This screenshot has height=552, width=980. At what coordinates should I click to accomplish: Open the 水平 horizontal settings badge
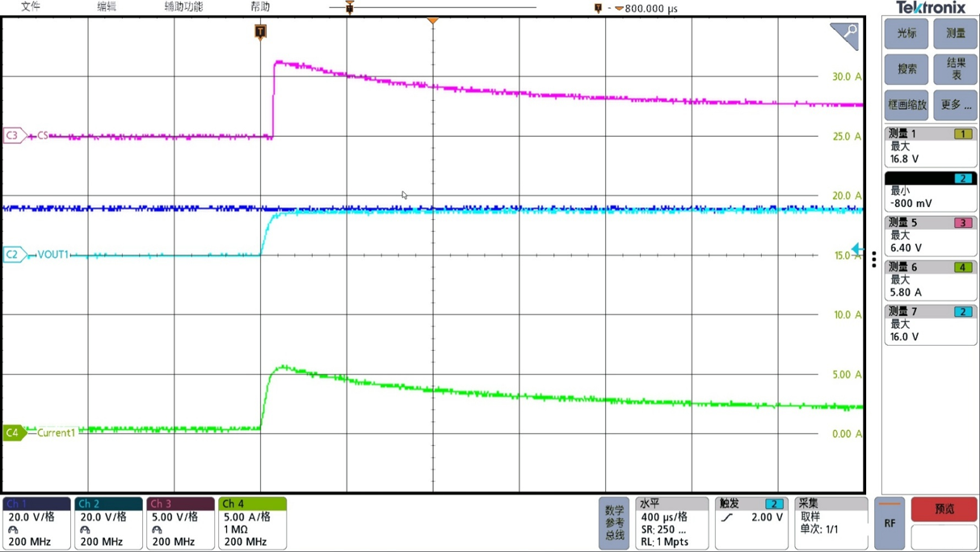(x=671, y=523)
